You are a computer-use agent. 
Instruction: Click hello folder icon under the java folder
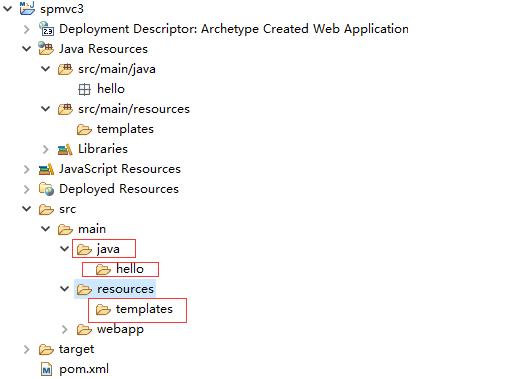pos(103,270)
